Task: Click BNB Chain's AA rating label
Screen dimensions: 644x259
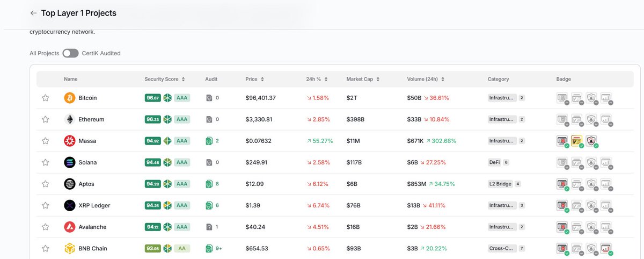Action: (182, 248)
